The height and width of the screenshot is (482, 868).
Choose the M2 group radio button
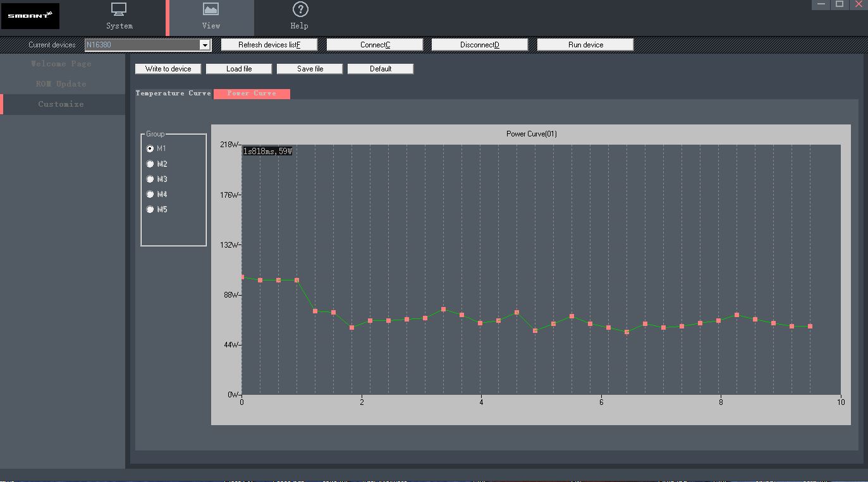150,164
